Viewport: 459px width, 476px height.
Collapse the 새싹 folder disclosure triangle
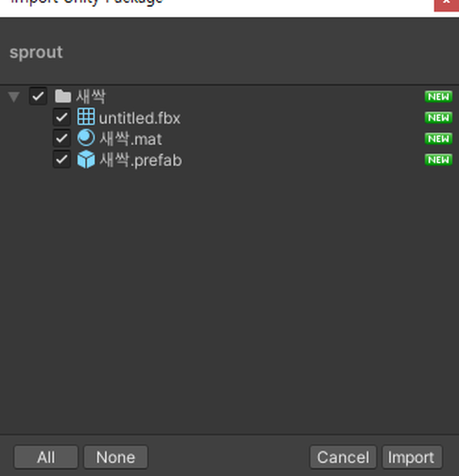[x=14, y=97]
